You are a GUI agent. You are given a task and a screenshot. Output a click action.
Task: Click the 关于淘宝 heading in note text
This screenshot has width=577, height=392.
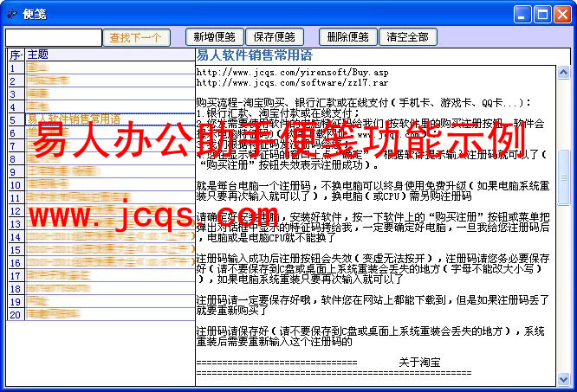click(x=419, y=363)
